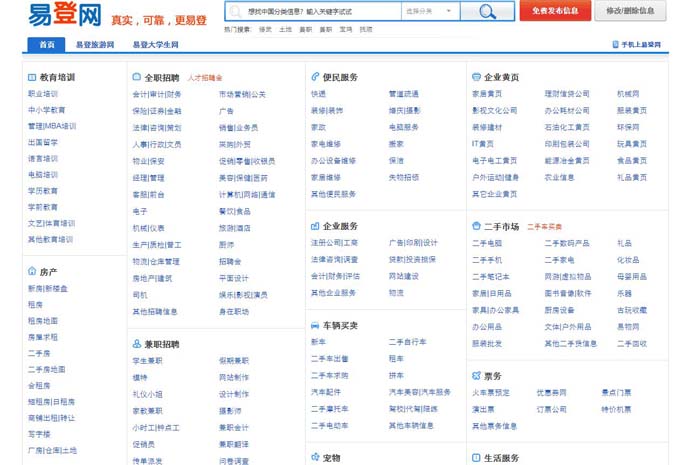The height and width of the screenshot is (465, 690).
Task: Click the magnifier search button
Action: tap(487, 11)
